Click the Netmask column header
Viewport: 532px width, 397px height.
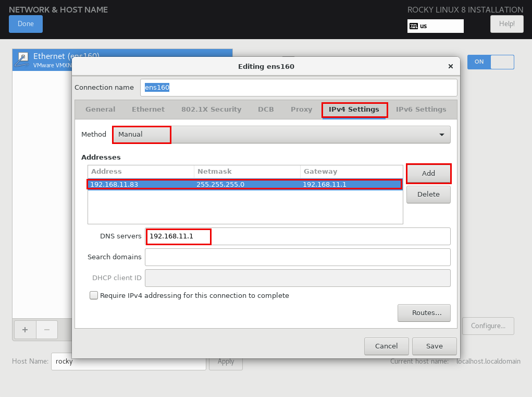click(247, 172)
